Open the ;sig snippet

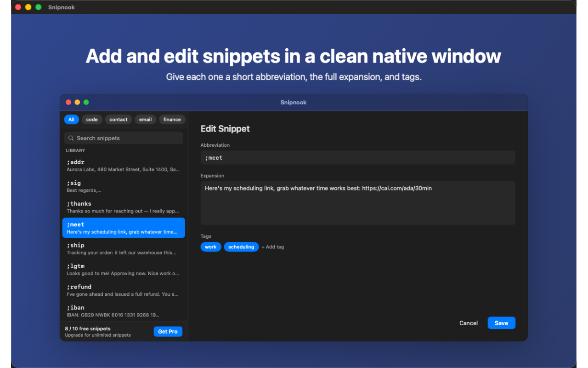[124, 186]
